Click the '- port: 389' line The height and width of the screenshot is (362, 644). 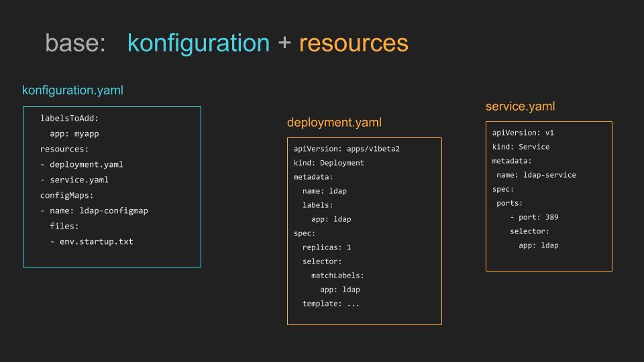click(x=534, y=217)
